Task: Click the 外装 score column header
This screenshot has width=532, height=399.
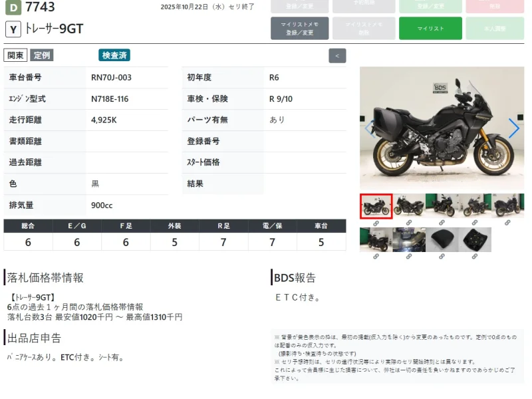Action: click(175, 226)
